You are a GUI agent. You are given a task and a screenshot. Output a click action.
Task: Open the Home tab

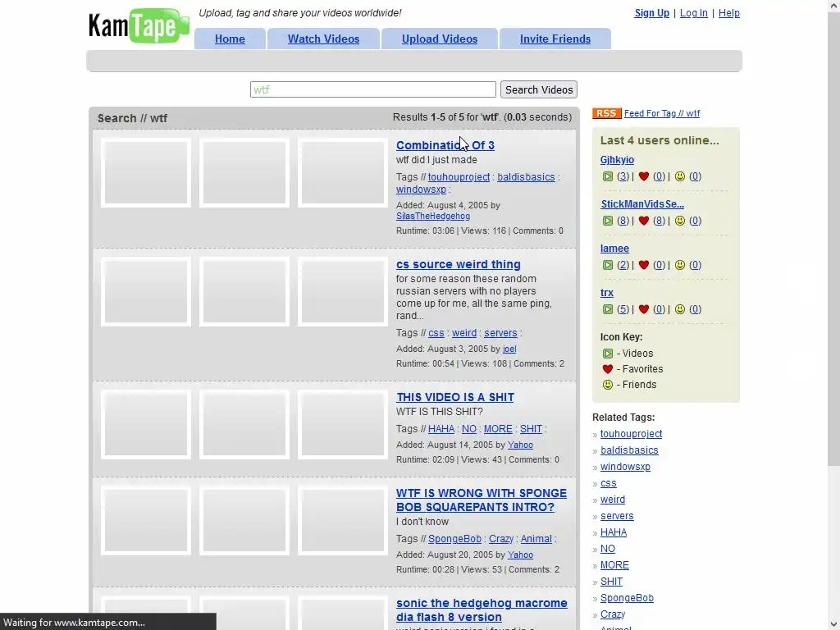pos(230,39)
